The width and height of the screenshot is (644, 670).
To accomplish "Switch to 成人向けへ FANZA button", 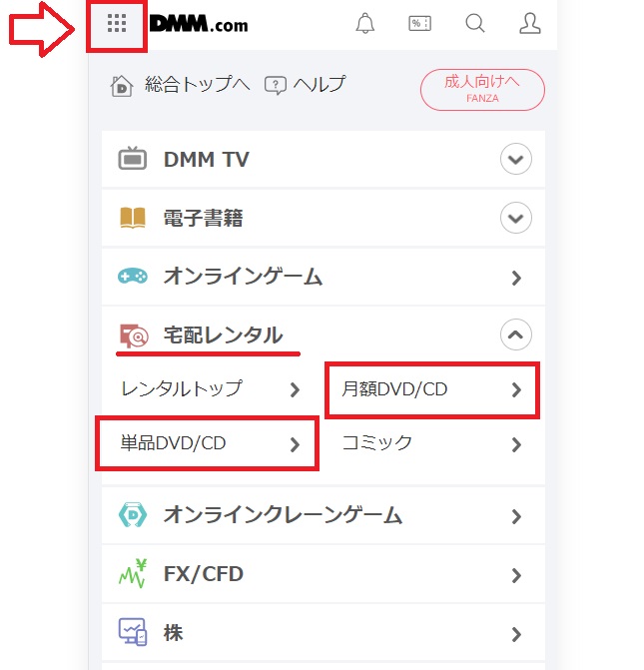I will (x=482, y=90).
